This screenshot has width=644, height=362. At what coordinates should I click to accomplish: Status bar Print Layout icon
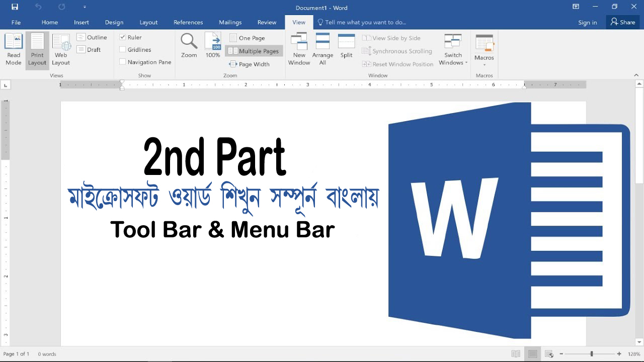tap(532, 354)
